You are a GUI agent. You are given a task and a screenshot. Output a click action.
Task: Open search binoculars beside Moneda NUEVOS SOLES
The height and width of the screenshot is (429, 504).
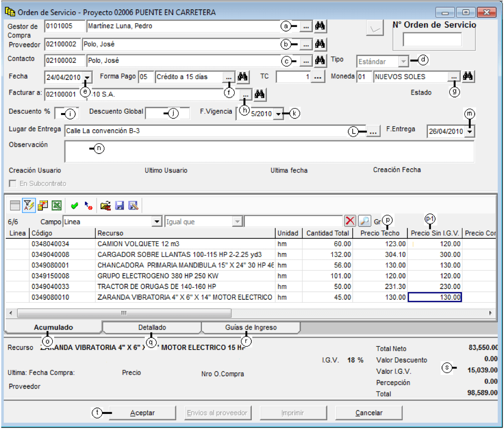tap(468, 77)
